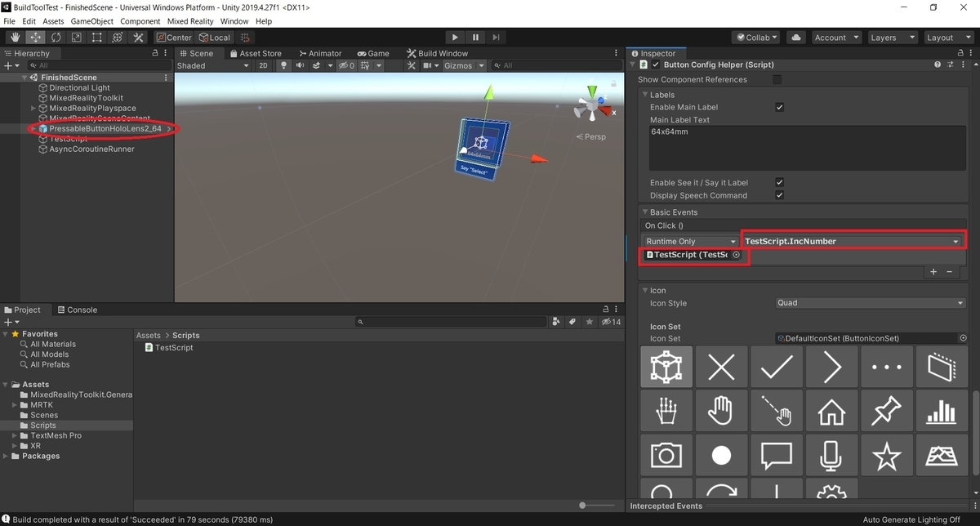Switch to the Game tab
The image size is (980, 526).
372,53
